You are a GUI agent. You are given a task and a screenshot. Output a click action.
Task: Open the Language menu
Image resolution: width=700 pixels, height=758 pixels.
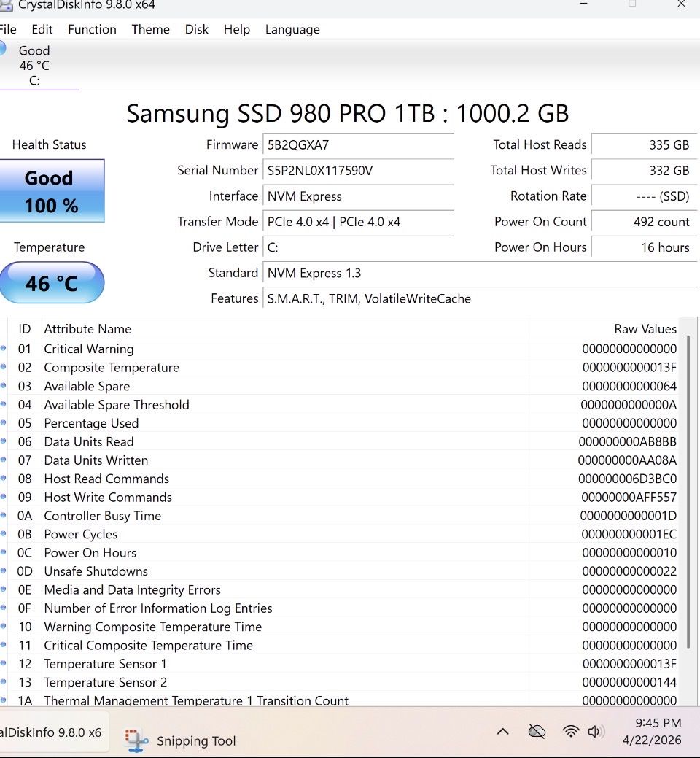pyautogui.click(x=292, y=29)
